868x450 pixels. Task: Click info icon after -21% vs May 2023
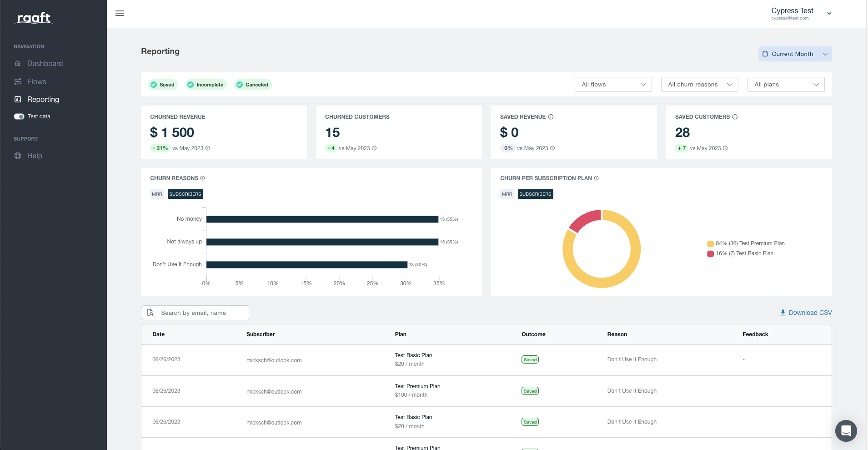click(x=208, y=148)
